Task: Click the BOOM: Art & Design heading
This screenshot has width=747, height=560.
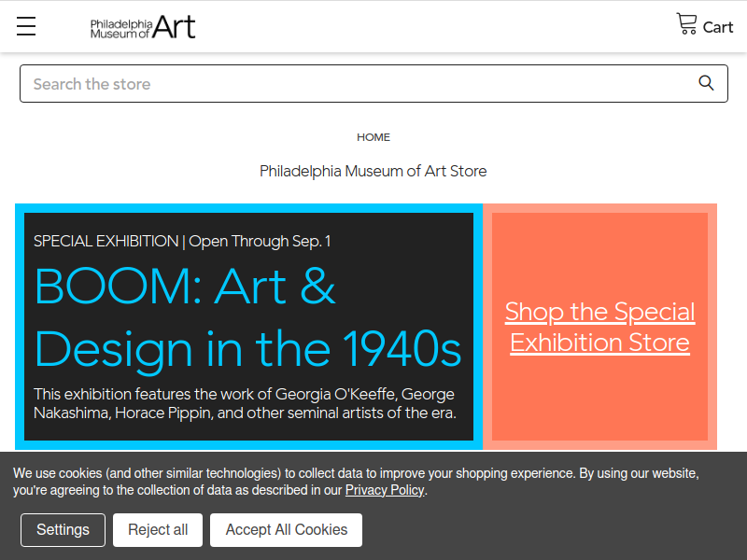Action: pos(247,316)
